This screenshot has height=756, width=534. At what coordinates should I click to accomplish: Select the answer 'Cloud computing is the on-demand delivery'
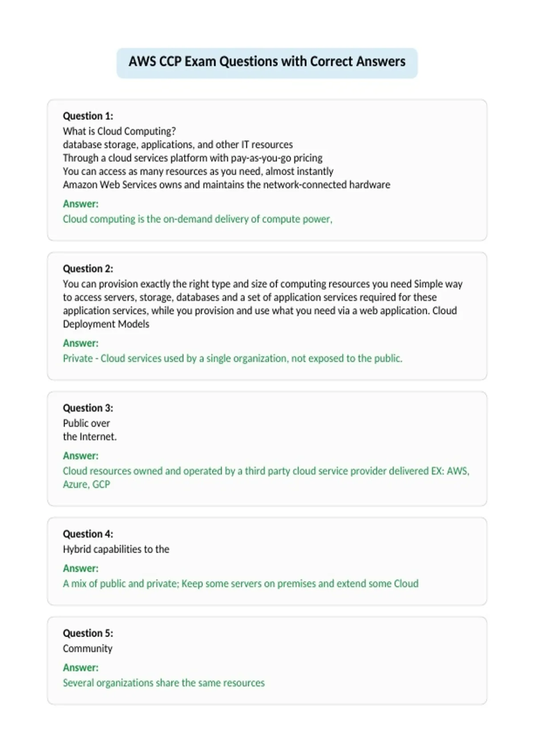tap(198, 219)
